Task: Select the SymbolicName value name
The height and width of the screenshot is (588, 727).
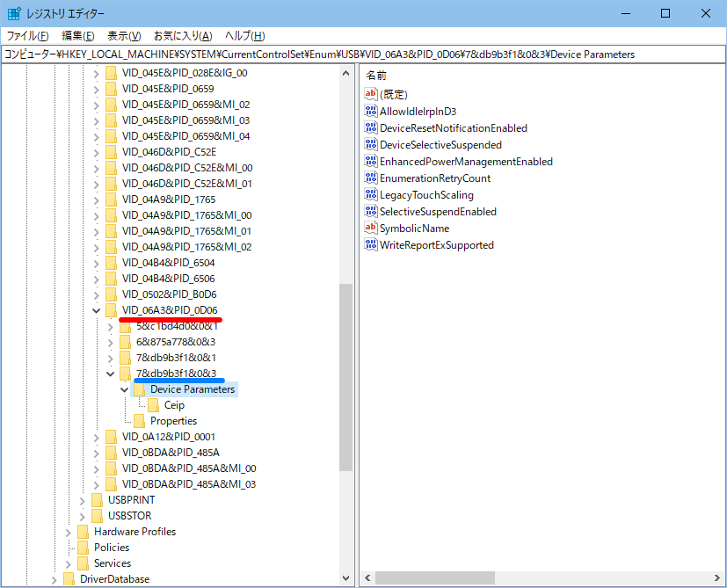Action: tap(415, 229)
